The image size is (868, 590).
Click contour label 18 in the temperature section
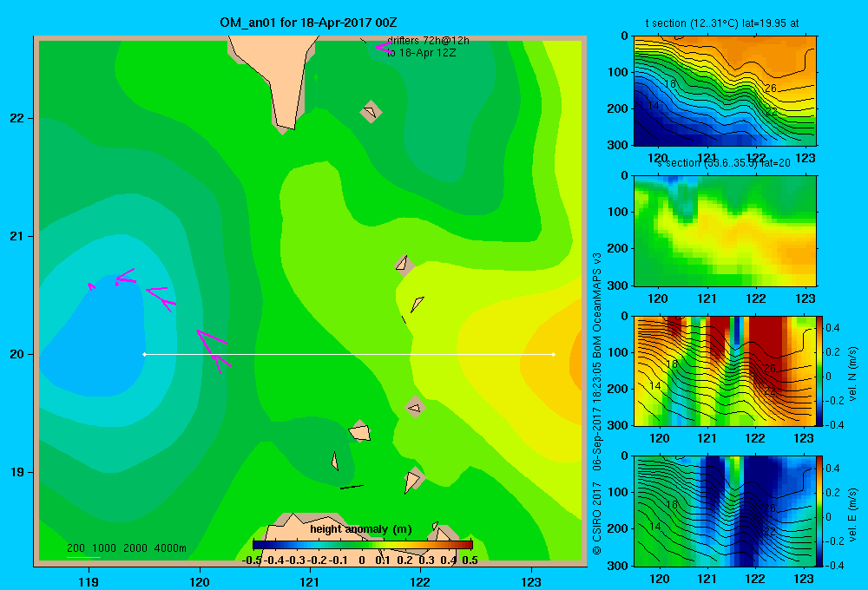click(670, 84)
